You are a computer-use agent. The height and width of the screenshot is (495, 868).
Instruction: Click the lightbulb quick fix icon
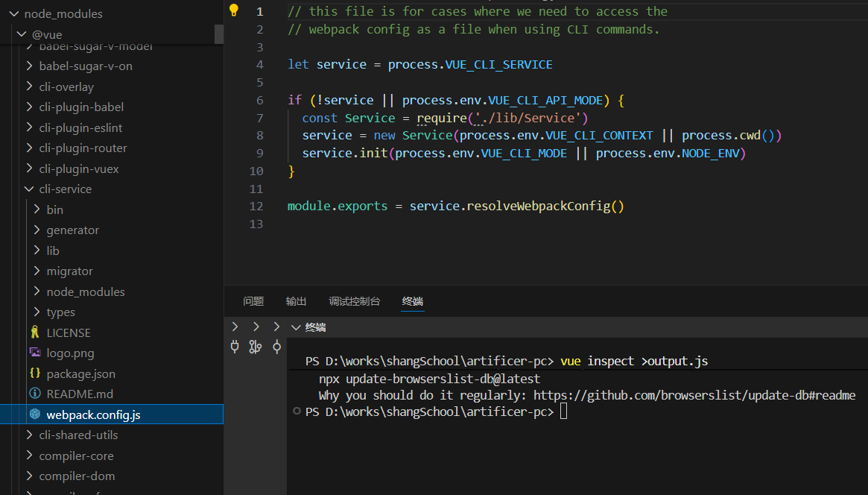(x=234, y=10)
